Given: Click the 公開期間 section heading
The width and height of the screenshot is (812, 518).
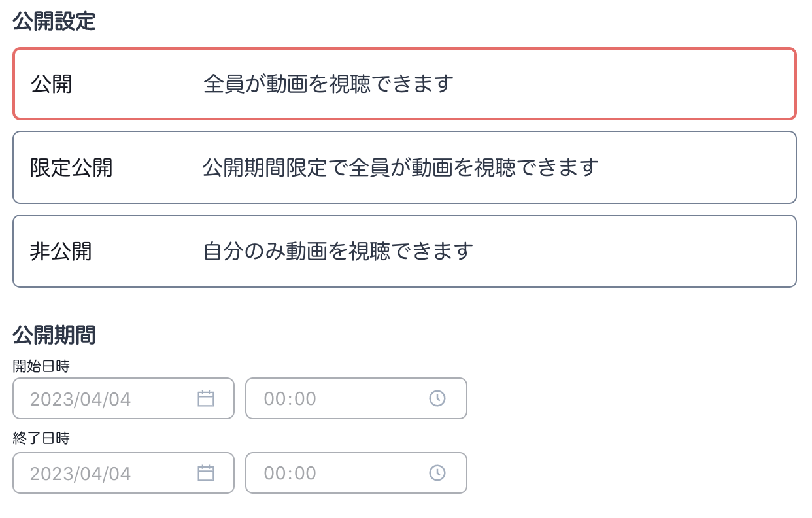Looking at the screenshot, I should [54, 336].
